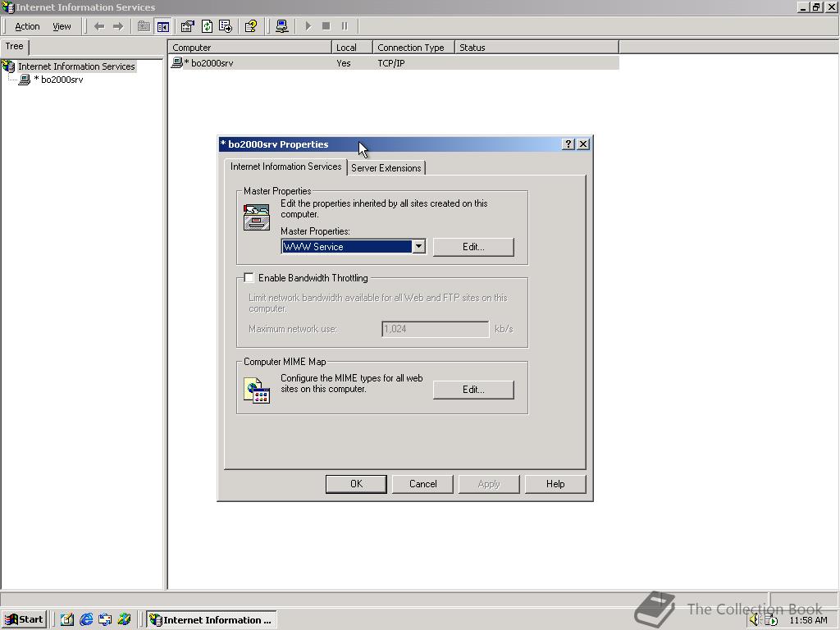This screenshot has height=630, width=840.
Task: Select * bo2000srv row in list
Action: point(394,63)
